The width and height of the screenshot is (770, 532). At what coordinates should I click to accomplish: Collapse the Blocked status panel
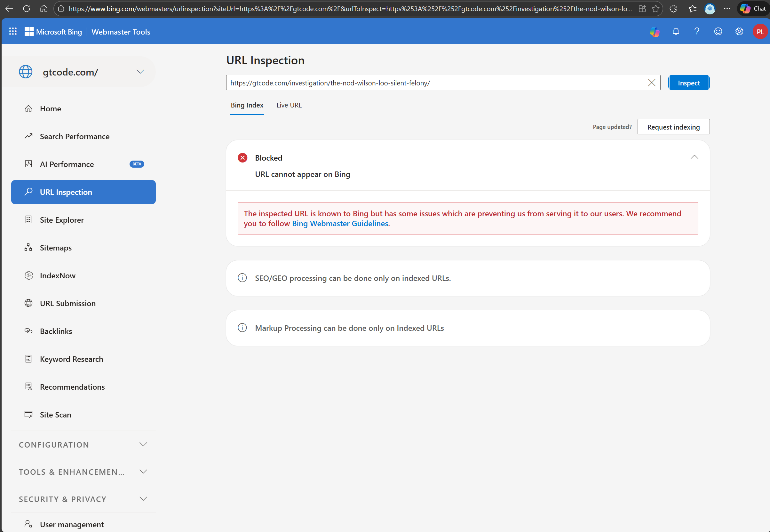694,157
